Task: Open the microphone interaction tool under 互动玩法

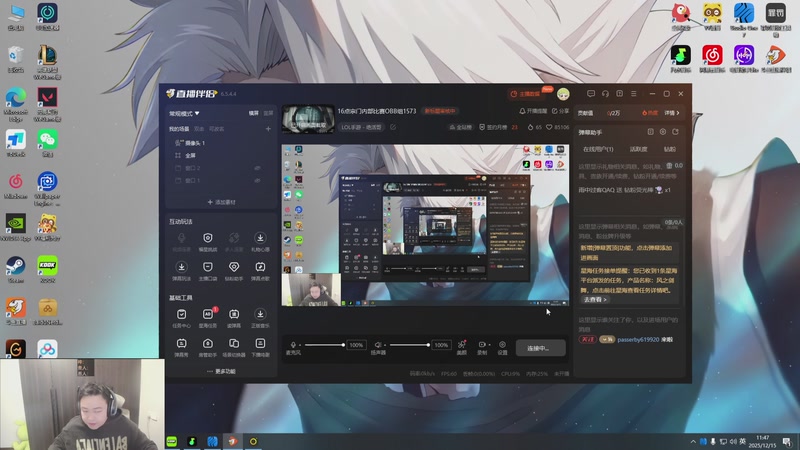Action: point(181,242)
